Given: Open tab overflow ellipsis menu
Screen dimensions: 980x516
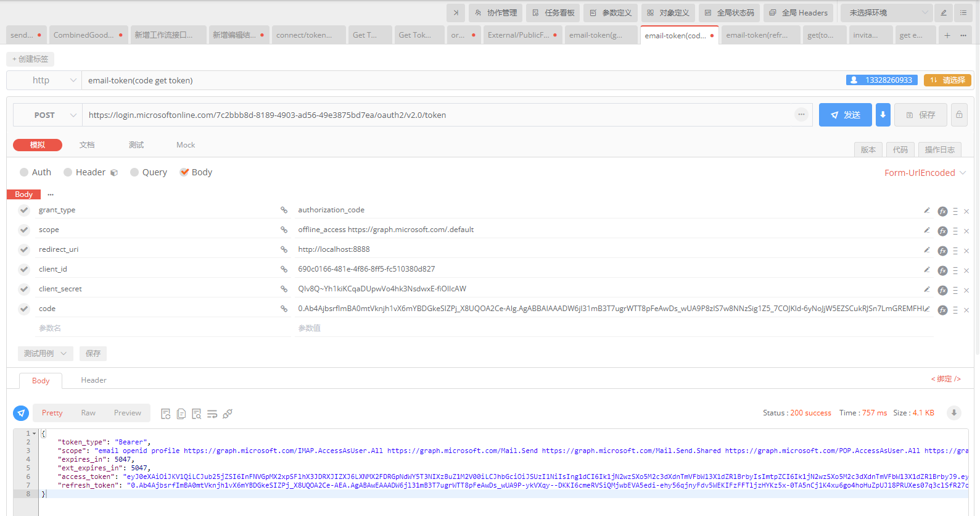Looking at the screenshot, I should (963, 35).
